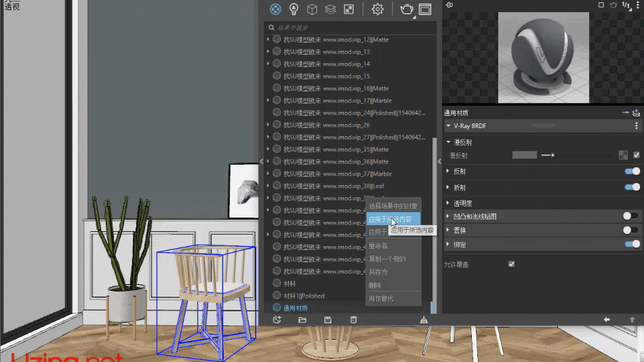Screen dimensions: 644x362
Task: Click the save material disk icon
Action: point(328,319)
